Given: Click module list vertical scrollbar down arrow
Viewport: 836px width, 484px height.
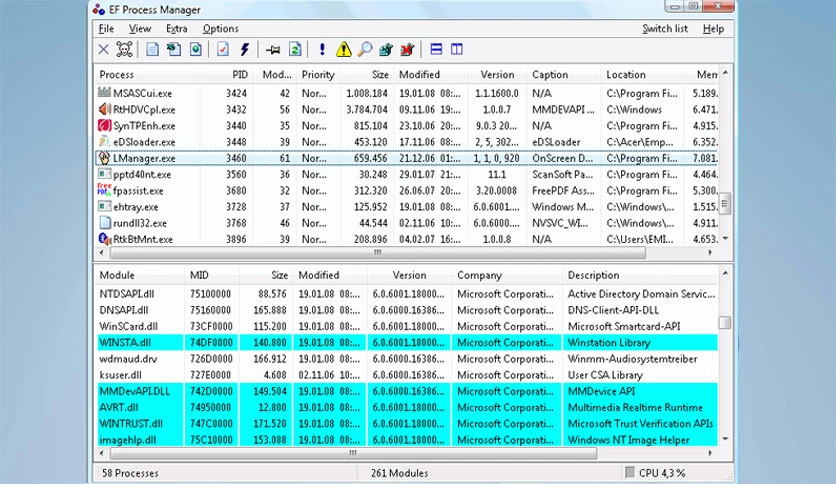Looking at the screenshot, I should point(725,439).
